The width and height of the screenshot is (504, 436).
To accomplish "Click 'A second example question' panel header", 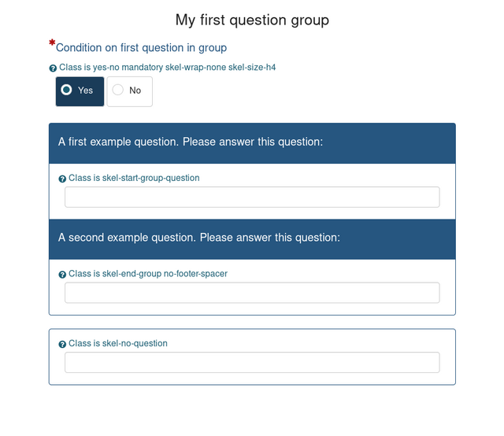I will coord(252,239).
